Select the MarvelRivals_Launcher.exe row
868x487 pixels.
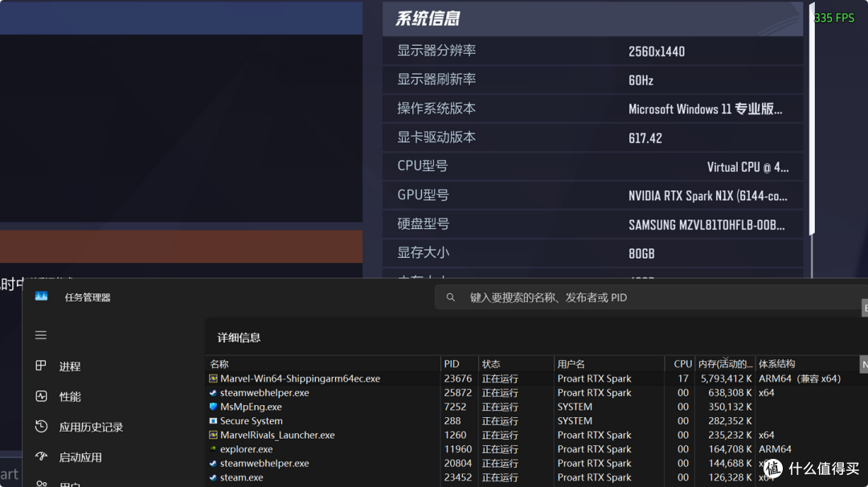click(x=536, y=435)
